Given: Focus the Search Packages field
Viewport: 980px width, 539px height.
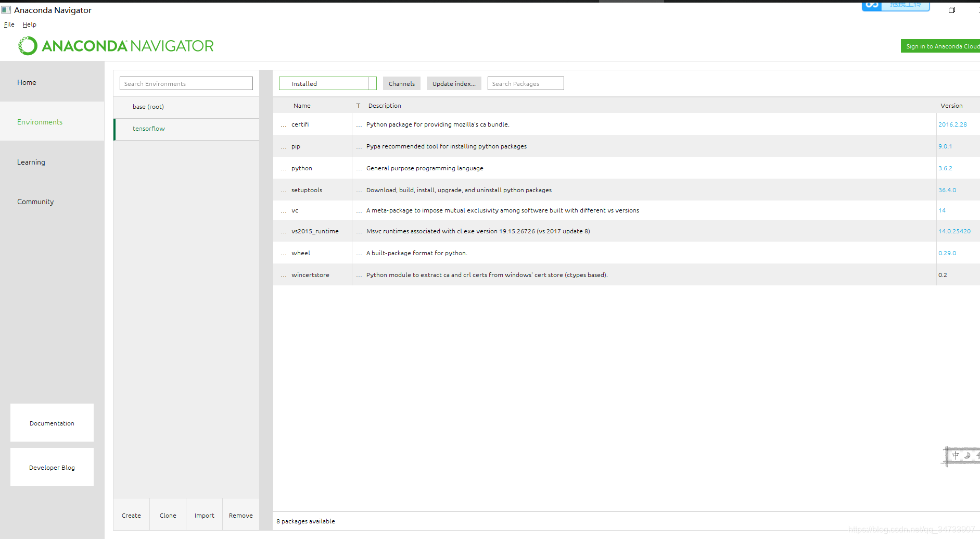Looking at the screenshot, I should coord(526,83).
